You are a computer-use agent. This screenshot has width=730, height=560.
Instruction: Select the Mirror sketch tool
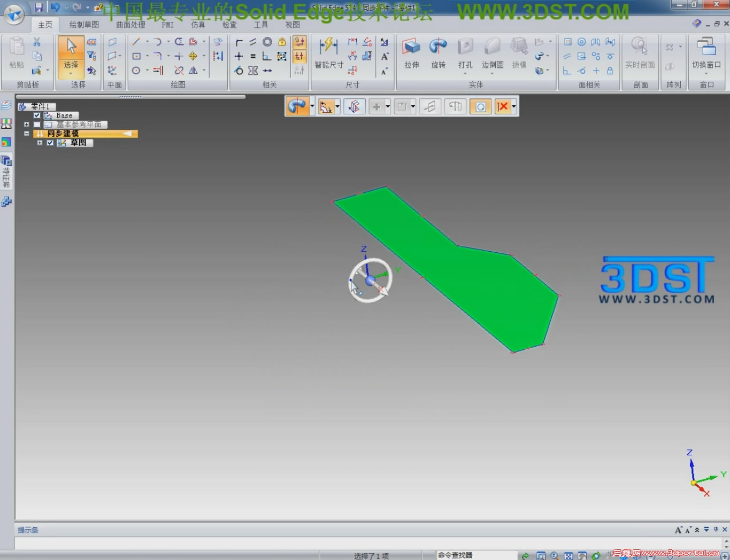coord(193,71)
